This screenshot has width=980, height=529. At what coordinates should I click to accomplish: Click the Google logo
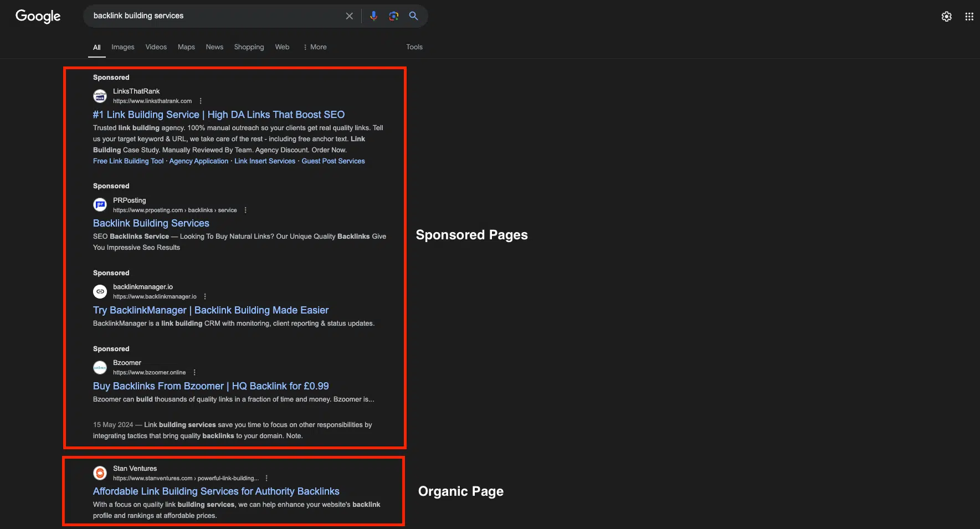[x=37, y=17]
